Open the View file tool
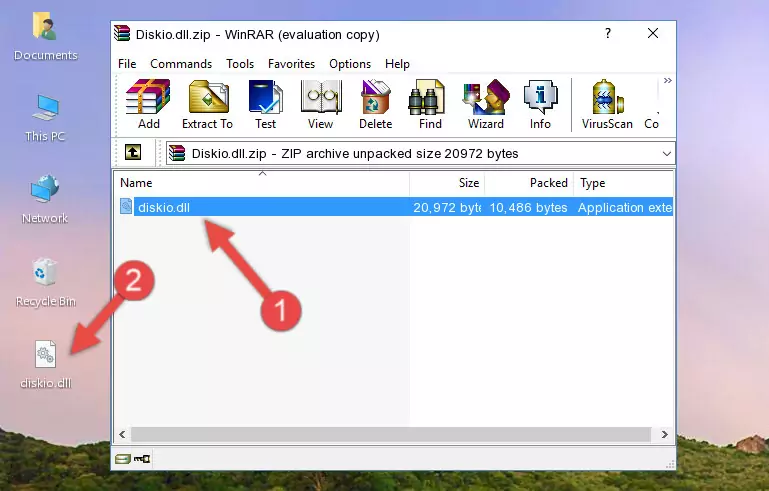The height and width of the screenshot is (491, 769). tap(321, 104)
